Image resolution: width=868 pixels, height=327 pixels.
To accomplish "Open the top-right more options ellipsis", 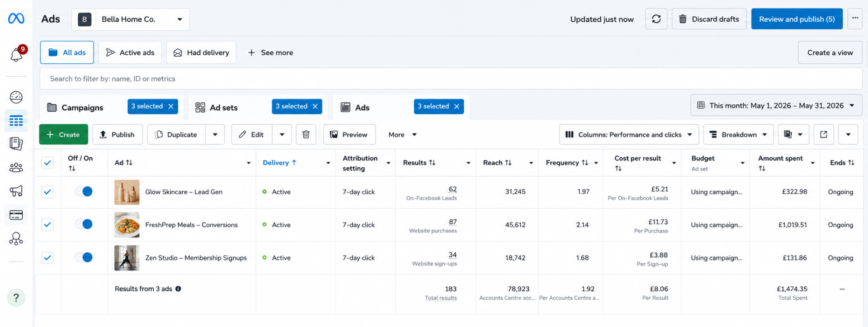I will coord(855,19).
